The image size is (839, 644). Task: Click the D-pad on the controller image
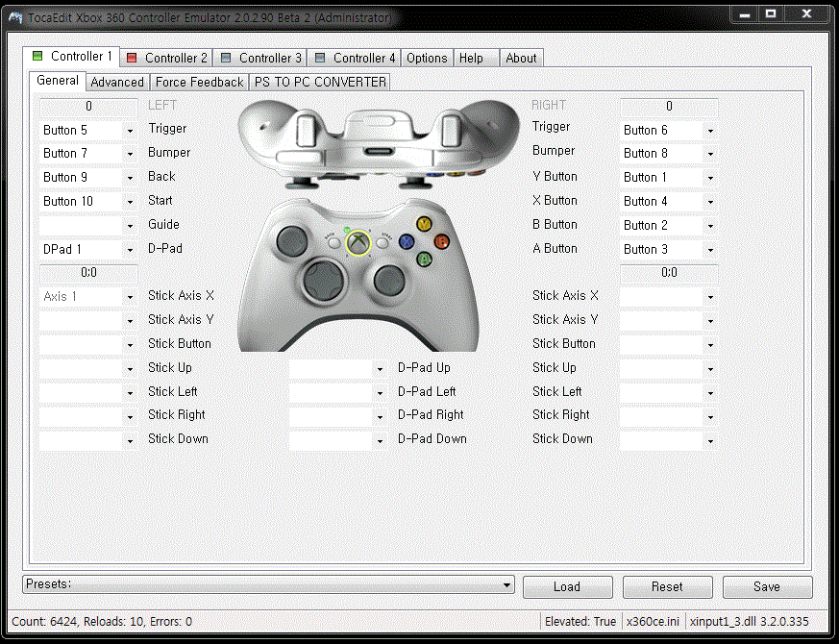[324, 280]
